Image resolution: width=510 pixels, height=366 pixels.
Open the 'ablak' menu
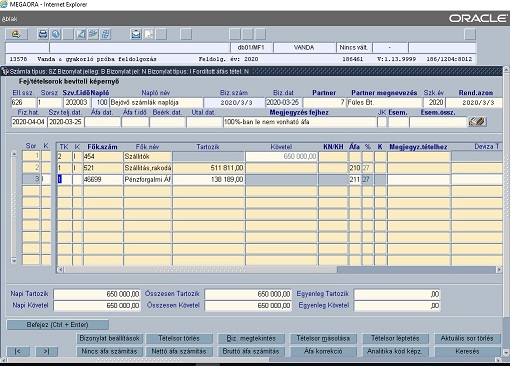click(x=9, y=19)
